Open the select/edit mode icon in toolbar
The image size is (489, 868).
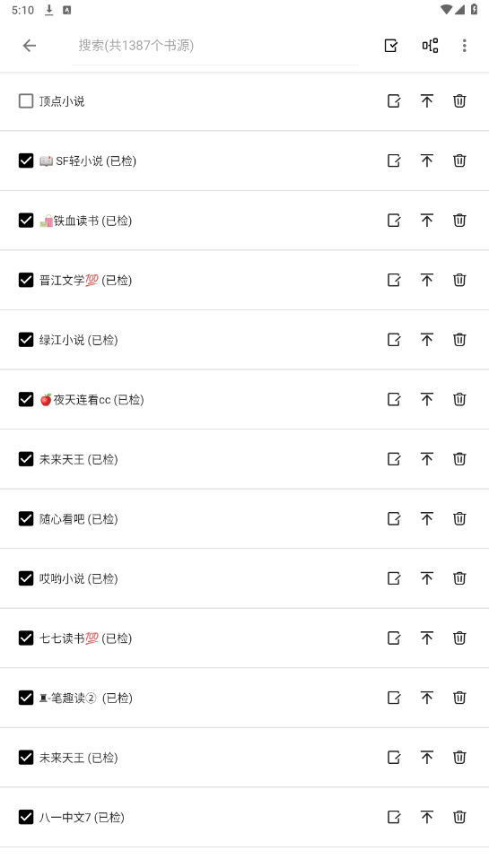(x=391, y=46)
